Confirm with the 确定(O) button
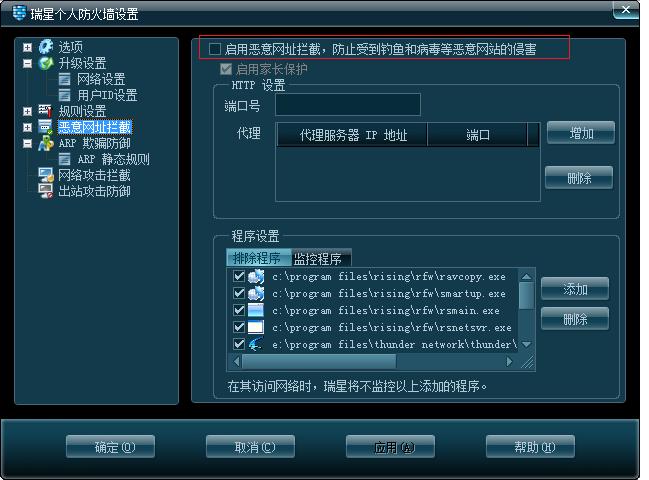Screen dimensions: 649x480 [x=111, y=446]
